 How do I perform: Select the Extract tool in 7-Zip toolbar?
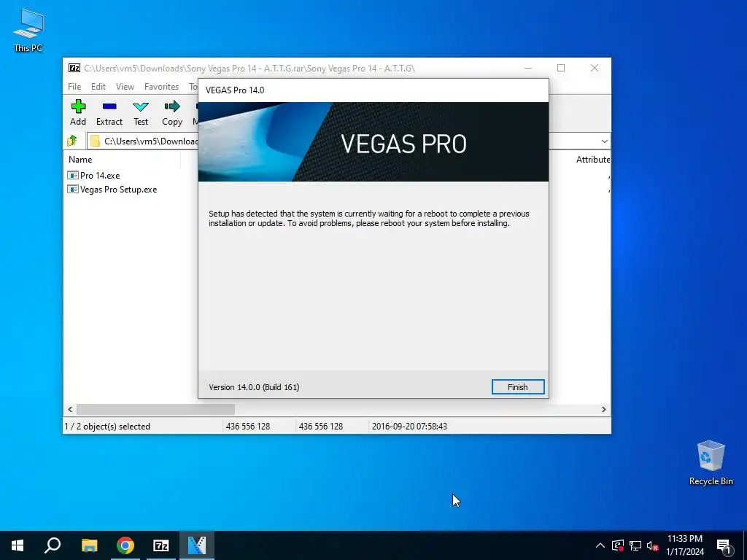(x=109, y=113)
